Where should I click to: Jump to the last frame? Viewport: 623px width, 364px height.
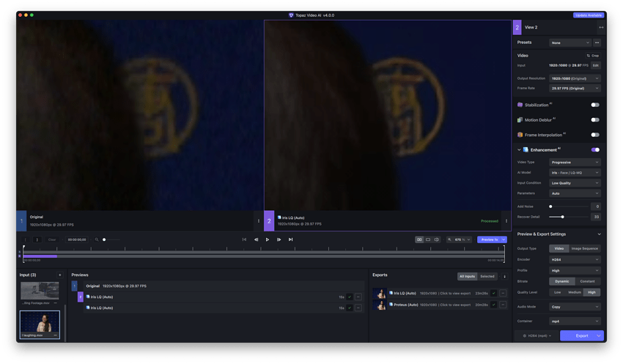pyautogui.click(x=290, y=239)
